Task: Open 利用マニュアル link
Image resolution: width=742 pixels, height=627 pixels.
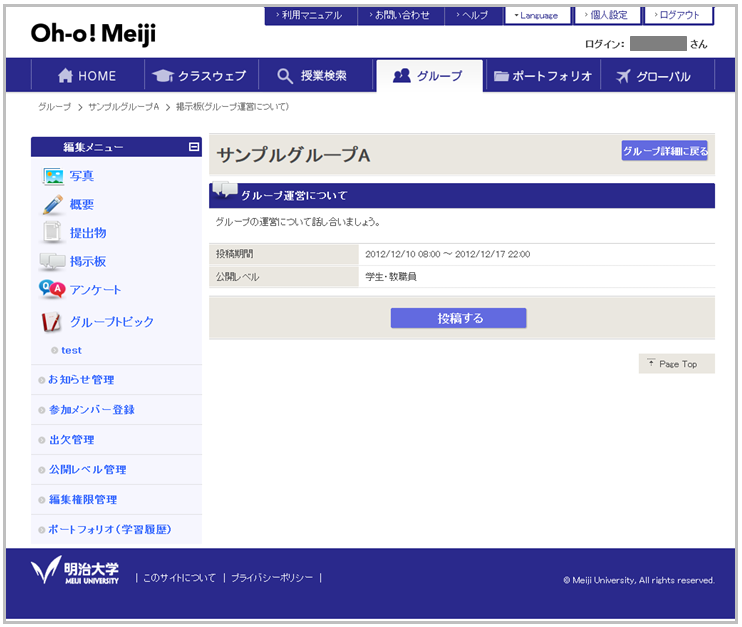Action: (x=310, y=15)
